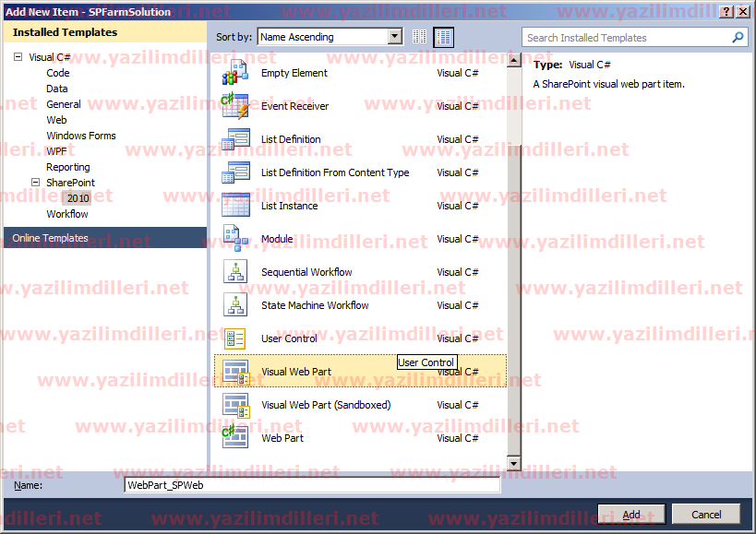Click the Web Part template icon
This screenshot has height=534, width=756.
[x=235, y=437]
